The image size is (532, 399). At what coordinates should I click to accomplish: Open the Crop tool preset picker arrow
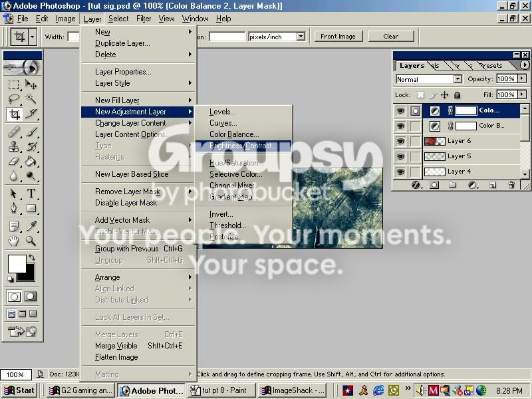coord(32,37)
